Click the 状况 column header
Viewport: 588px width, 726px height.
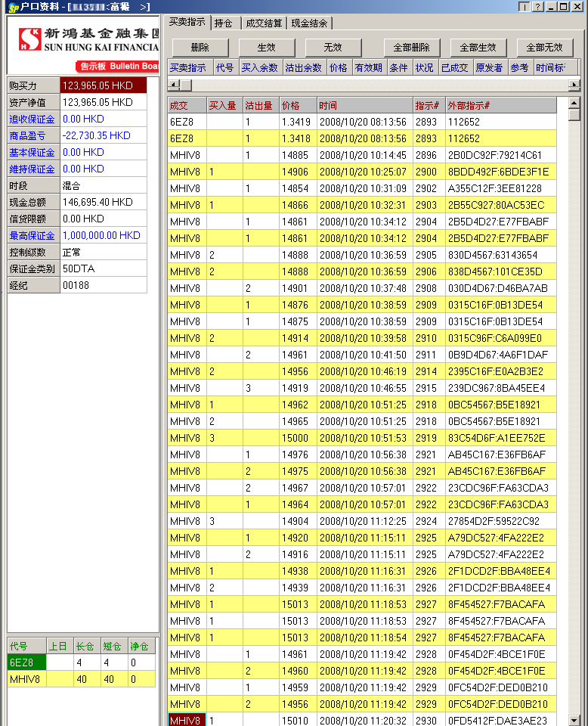[x=426, y=67]
